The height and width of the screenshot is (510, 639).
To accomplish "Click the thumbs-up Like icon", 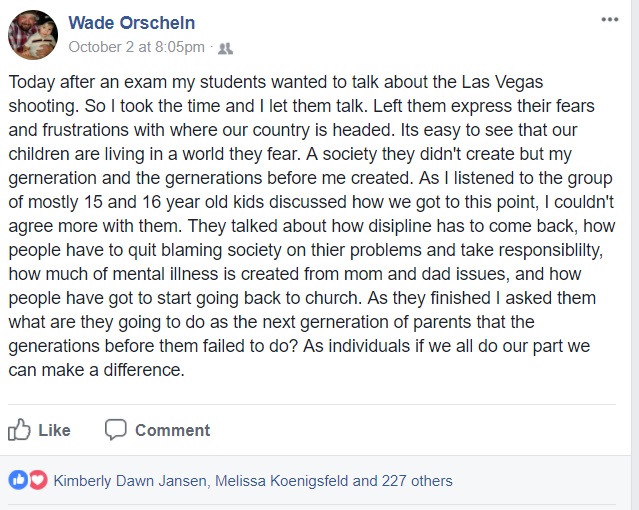I will (x=20, y=430).
